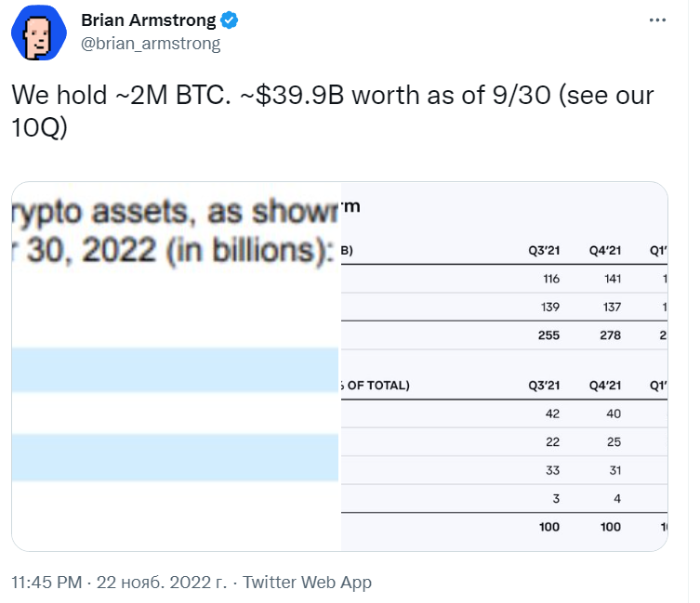Image resolution: width=700 pixels, height=603 pixels.
Task: Open Brian Armstrong's profile avatar
Action: pyautogui.click(x=39, y=33)
